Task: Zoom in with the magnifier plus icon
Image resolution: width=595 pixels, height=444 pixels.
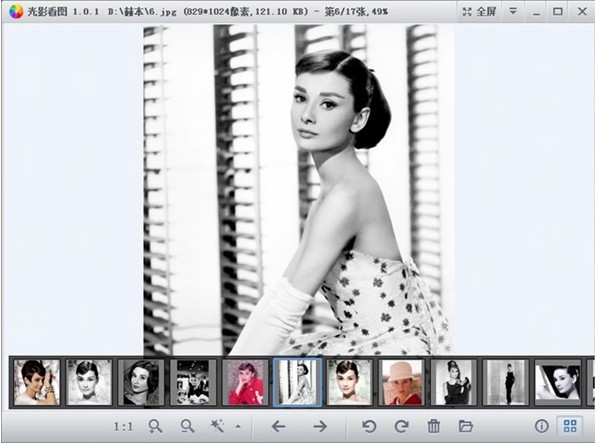Action: click(155, 427)
